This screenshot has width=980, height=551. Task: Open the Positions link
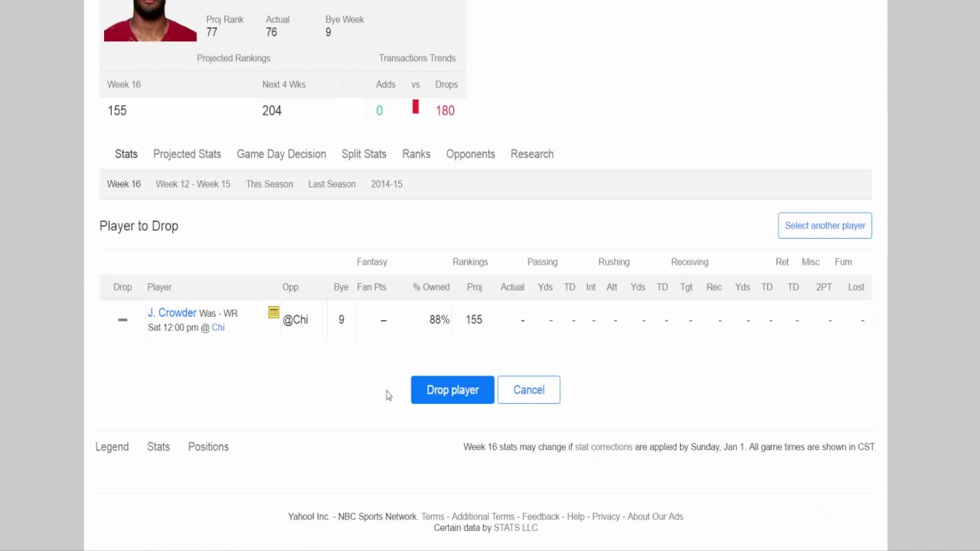tap(208, 447)
